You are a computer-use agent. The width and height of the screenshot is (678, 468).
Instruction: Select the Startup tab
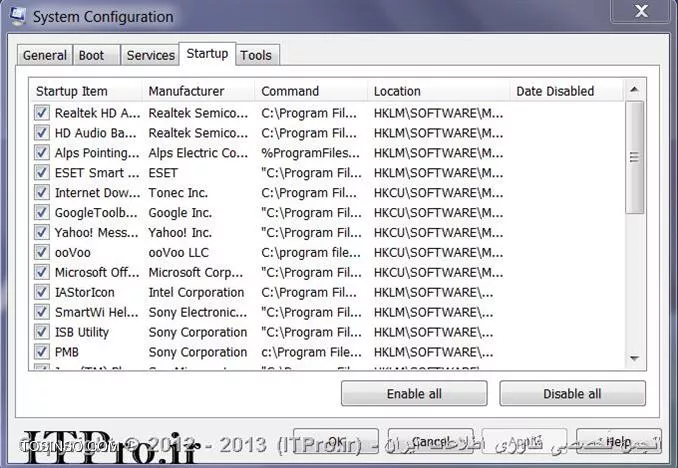(x=207, y=54)
